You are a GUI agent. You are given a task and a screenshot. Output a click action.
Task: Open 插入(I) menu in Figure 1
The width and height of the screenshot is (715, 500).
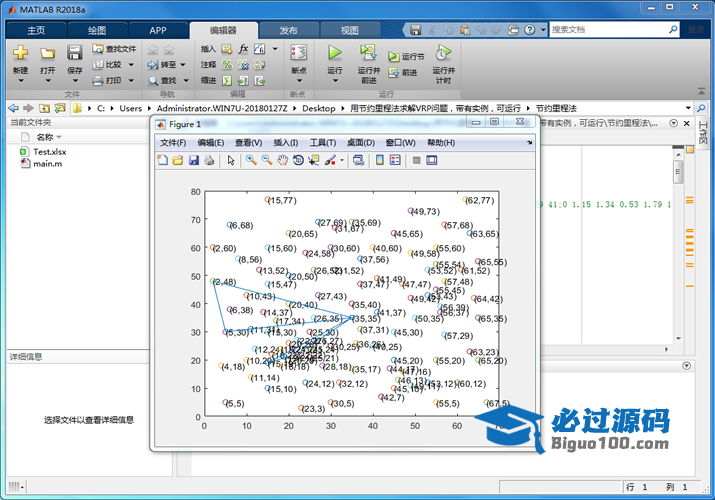point(286,143)
